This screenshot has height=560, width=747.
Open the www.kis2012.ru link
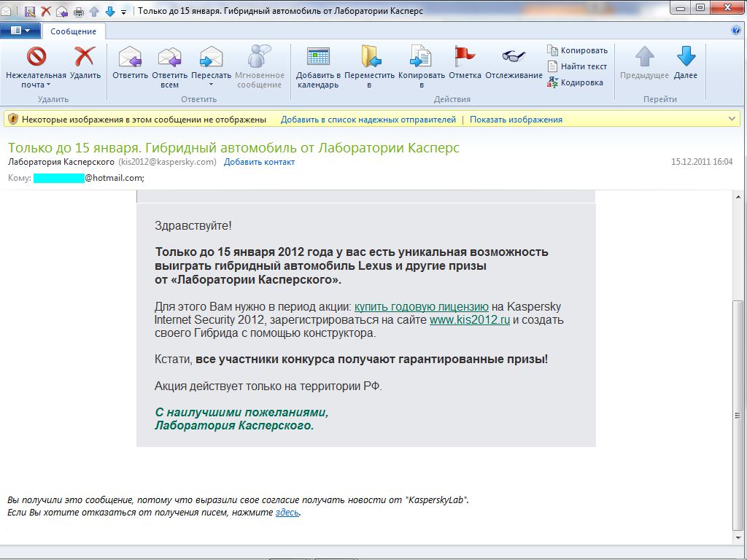pyautogui.click(x=470, y=319)
